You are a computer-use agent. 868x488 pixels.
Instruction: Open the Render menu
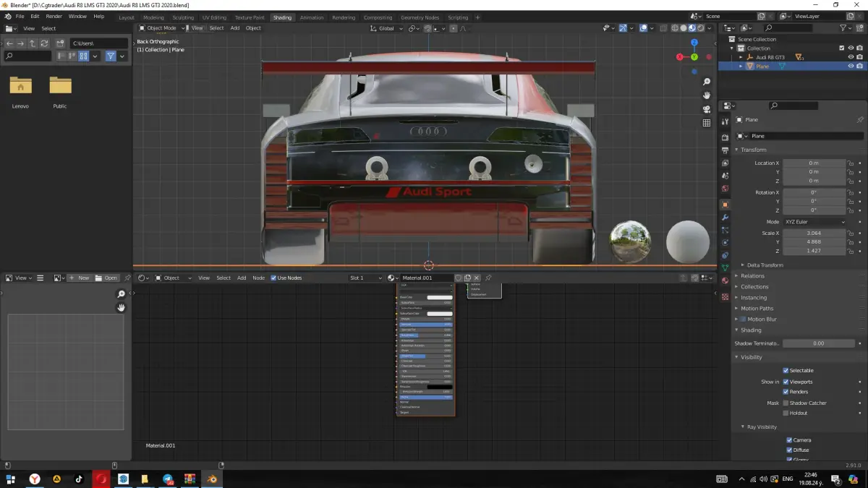pos(54,16)
